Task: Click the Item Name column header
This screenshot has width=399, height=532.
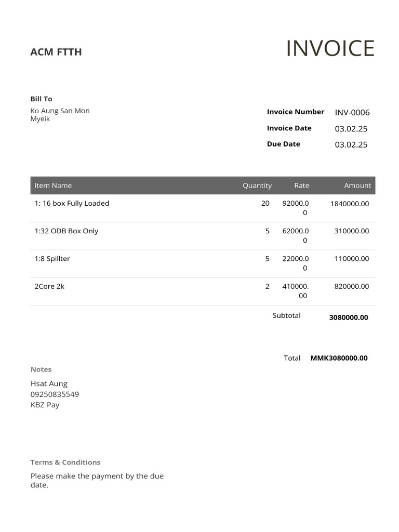Action: click(x=53, y=185)
